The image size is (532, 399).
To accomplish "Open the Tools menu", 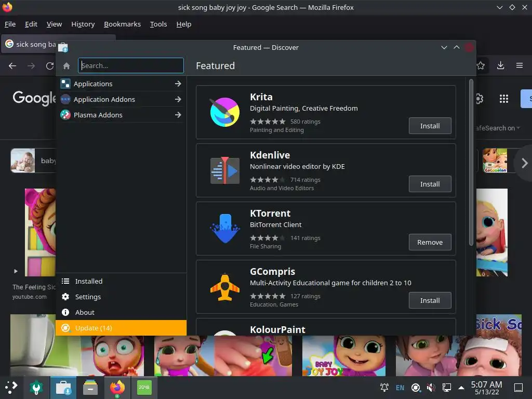I will click(158, 24).
